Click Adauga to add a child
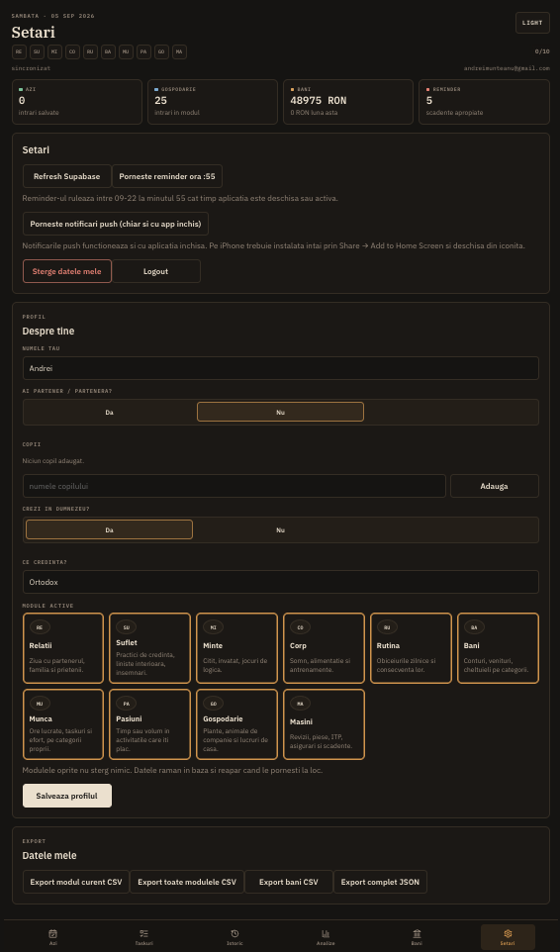Image resolution: width=560 pixels, height=952 pixels. pos(495,486)
